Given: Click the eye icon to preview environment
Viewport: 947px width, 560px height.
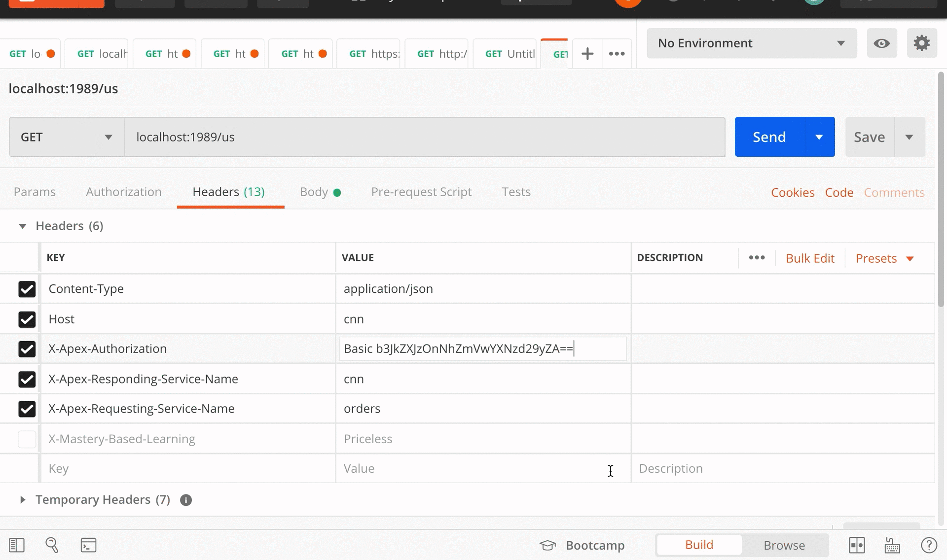Looking at the screenshot, I should point(882,43).
